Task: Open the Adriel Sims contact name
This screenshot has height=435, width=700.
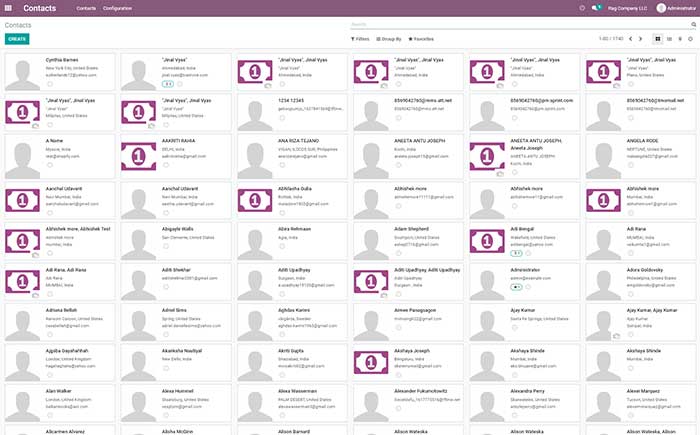Action: (x=174, y=310)
